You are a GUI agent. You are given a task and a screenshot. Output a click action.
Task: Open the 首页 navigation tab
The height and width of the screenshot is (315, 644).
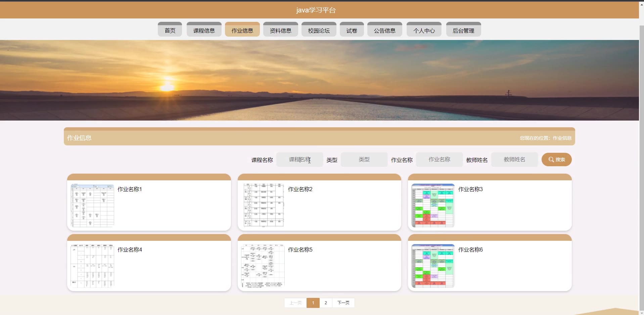(170, 30)
